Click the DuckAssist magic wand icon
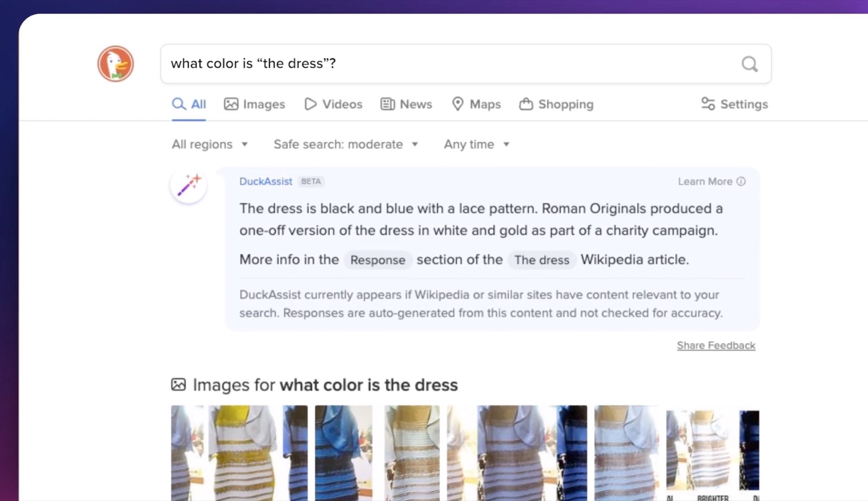 point(188,185)
